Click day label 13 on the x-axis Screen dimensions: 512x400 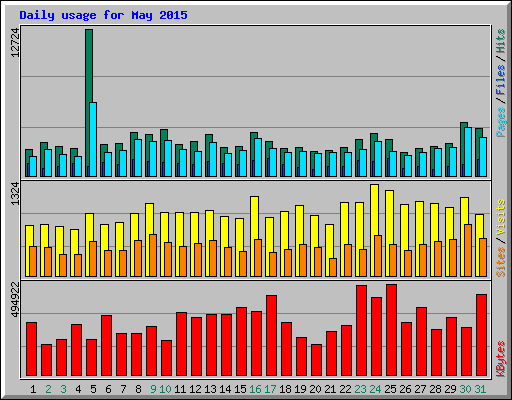pos(210,389)
